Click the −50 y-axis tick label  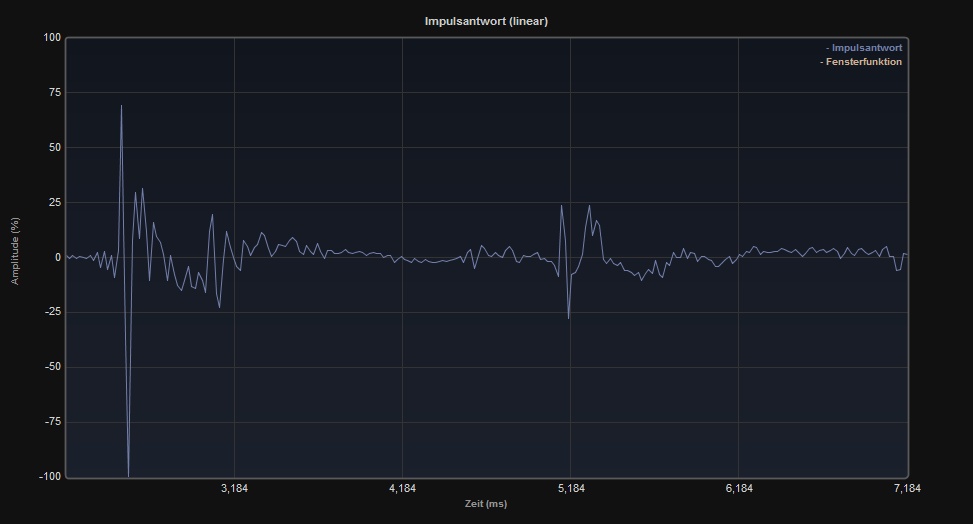click(x=50, y=367)
